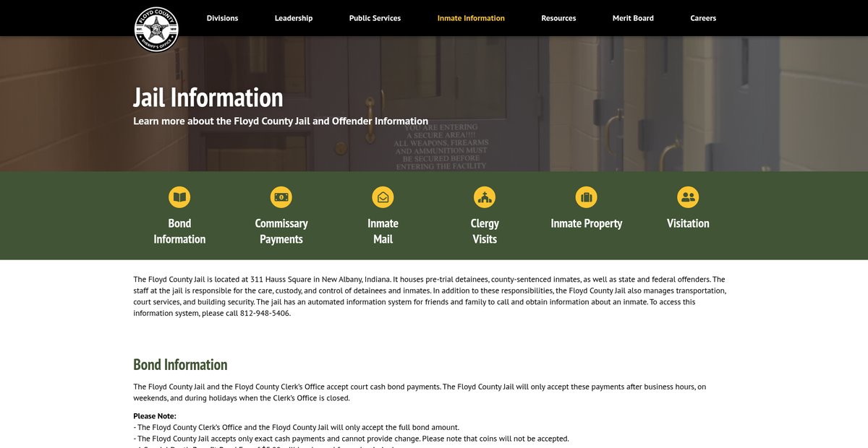Open the Resources menu
868x448 pixels.
pyautogui.click(x=558, y=18)
